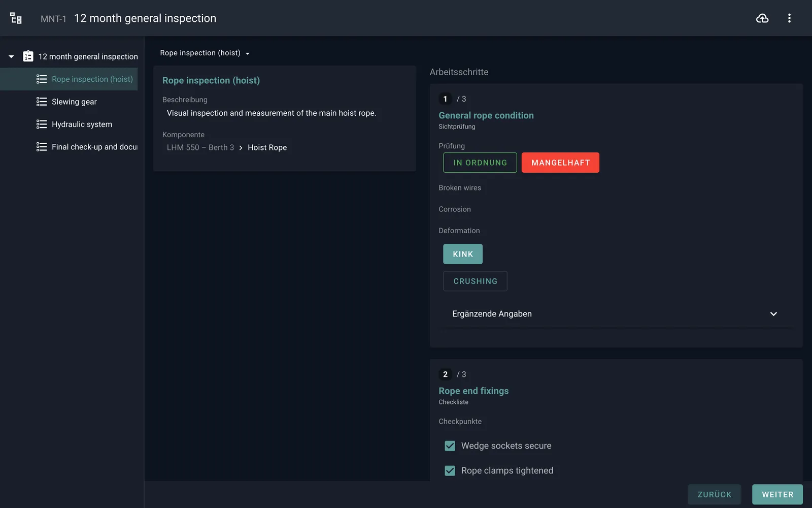
Task: Mark inspection as IN ORDNUNG
Action: (x=480, y=163)
